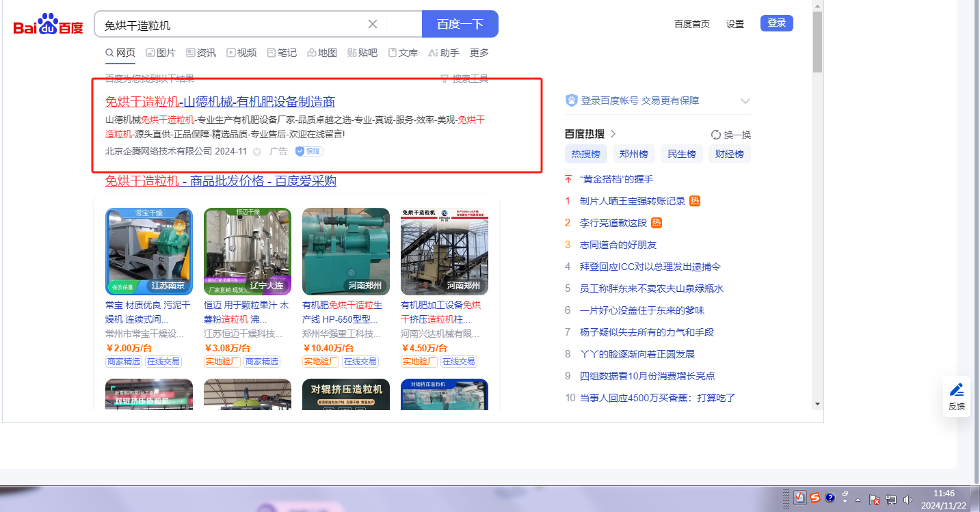Open 免烘干造粒机-山德机械 ad result link
Viewport: 980px width, 512px height.
coord(220,102)
